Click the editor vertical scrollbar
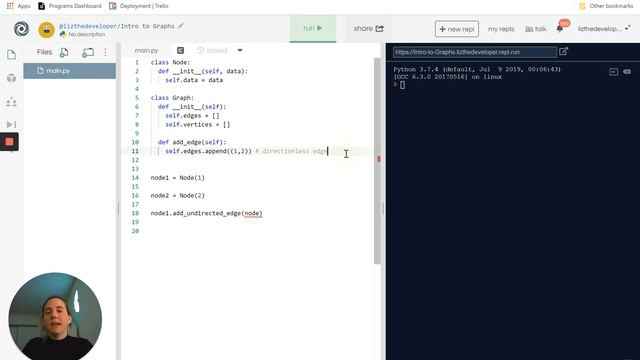The image size is (640, 360). click(x=377, y=161)
